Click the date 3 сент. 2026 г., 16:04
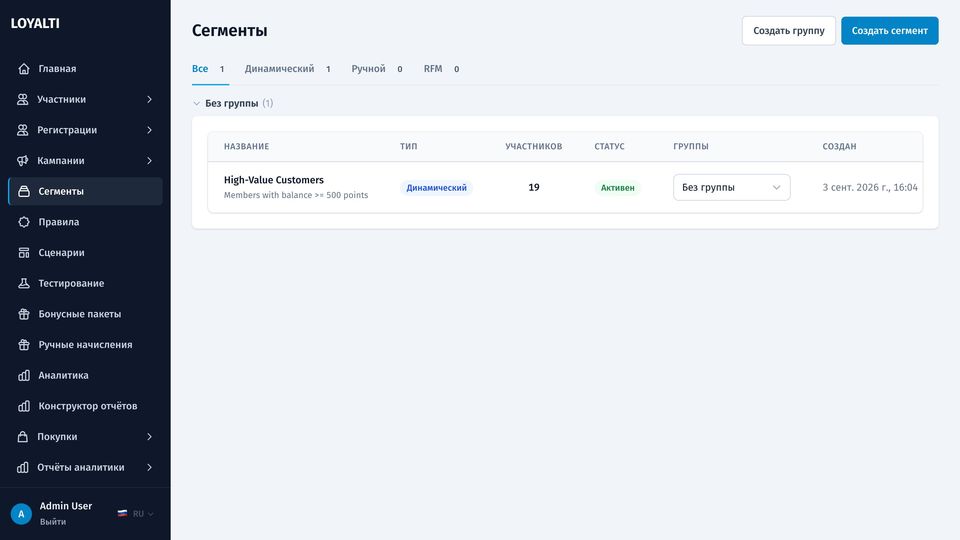Image resolution: width=960 pixels, height=540 pixels. pos(870,187)
